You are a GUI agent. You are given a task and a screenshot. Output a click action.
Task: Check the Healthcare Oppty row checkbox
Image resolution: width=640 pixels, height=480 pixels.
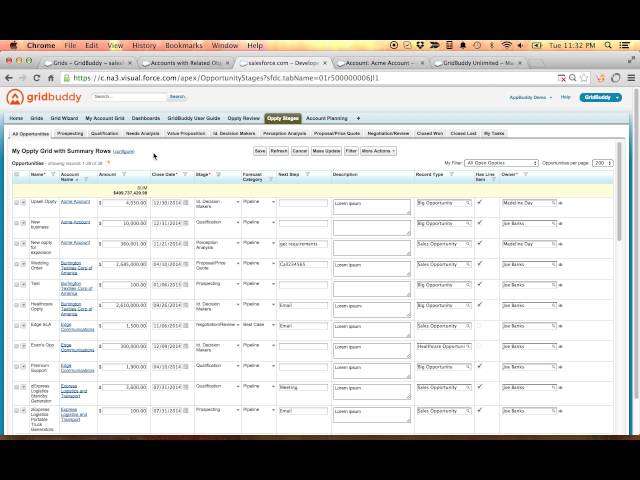point(17,305)
